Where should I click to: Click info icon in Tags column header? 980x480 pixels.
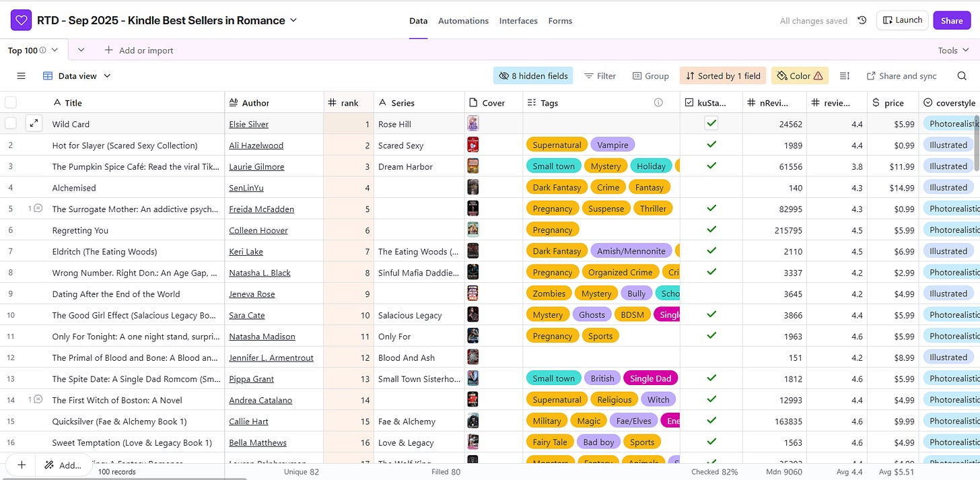pos(658,102)
